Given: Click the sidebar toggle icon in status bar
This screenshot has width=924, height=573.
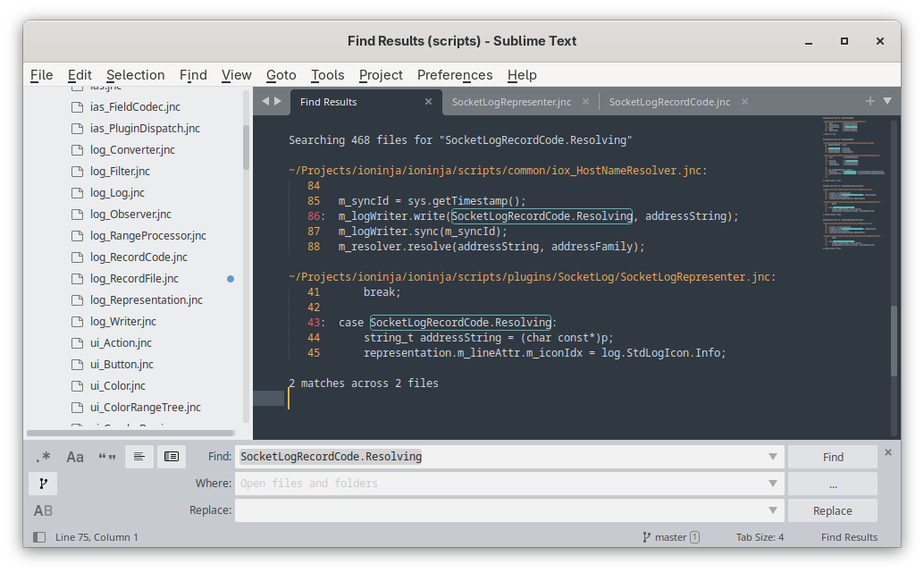Looking at the screenshot, I should click(x=39, y=537).
